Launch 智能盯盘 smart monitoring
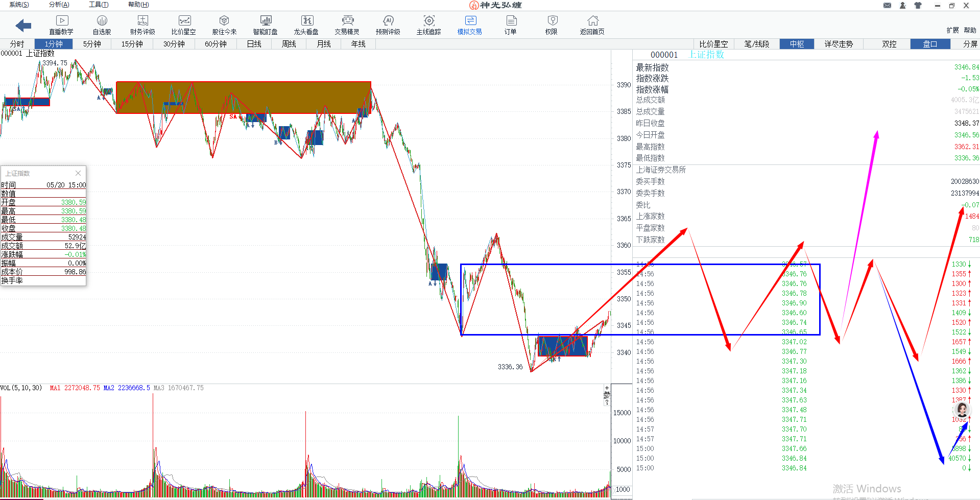This screenshot has height=500, width=980. [x=266, y=25]
